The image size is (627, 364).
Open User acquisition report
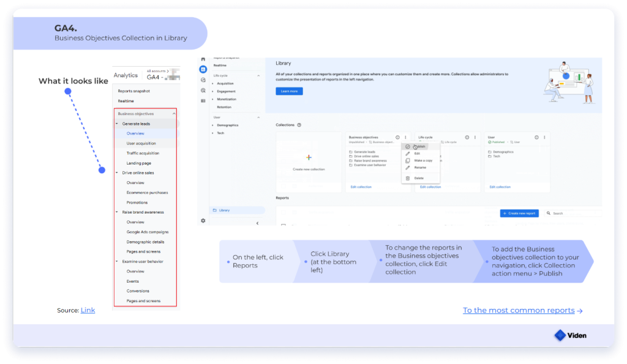tap(141, 143)
